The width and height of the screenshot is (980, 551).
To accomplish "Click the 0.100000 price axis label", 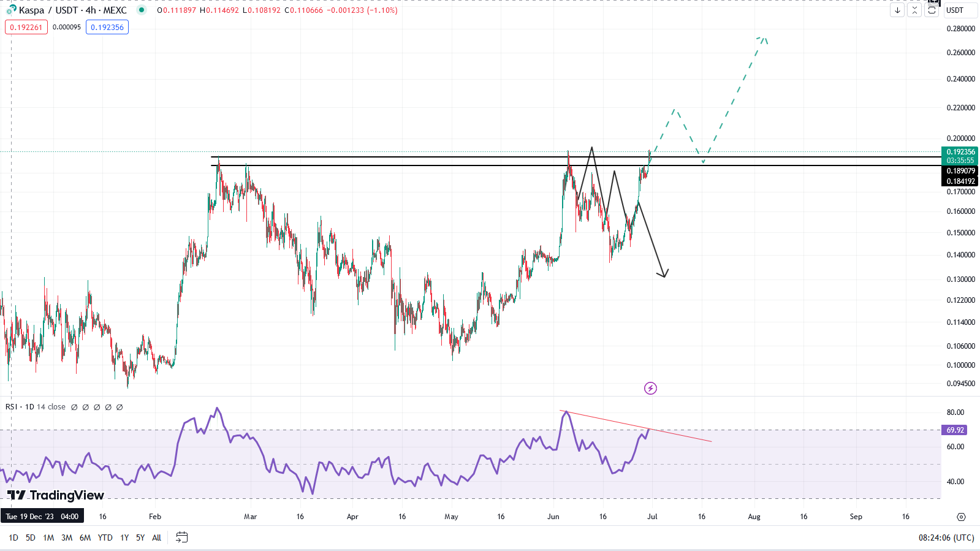I will tap(960, 365).
